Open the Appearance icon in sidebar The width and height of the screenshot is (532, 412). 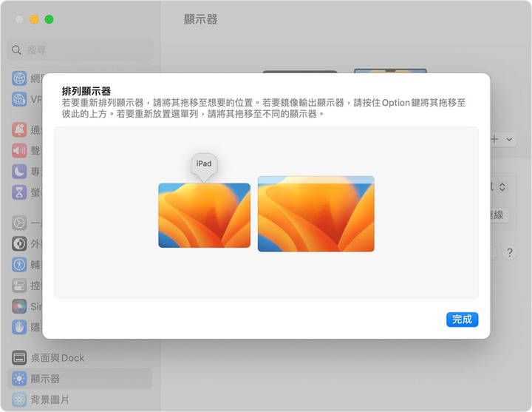tap(19, 243)
